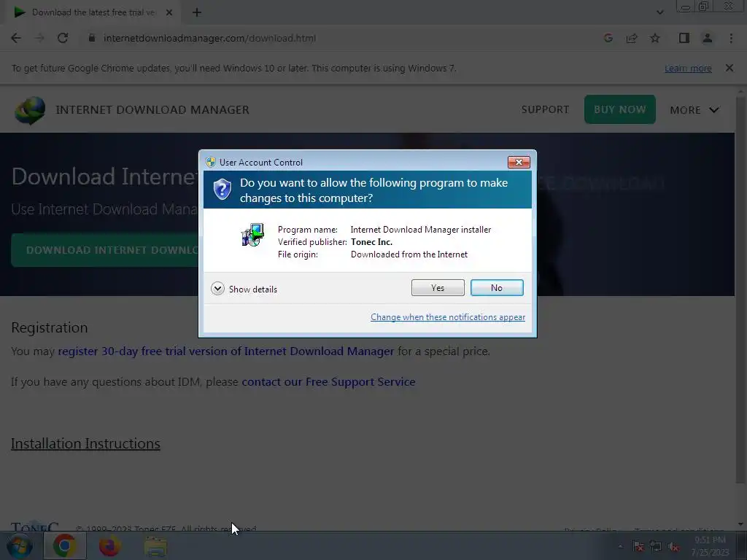Viewport: 747px width, 560px height.
Task: Open Firefox from the taskbar
Action: coord(109,545)
